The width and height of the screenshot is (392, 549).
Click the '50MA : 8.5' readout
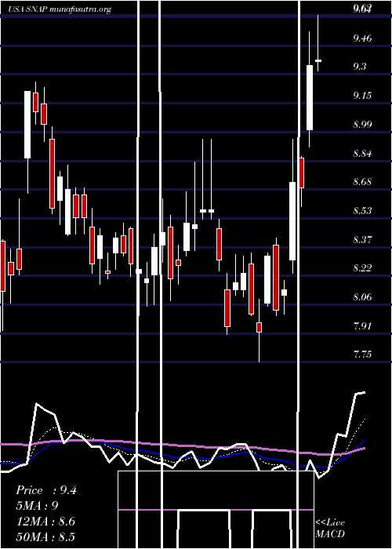(x=45, y=536)
